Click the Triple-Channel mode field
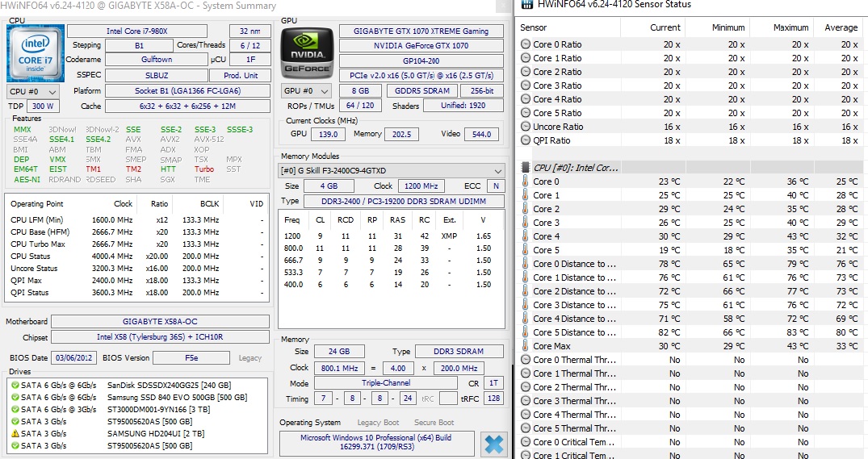This screenshot has width=868, height=459. (386, 382)
